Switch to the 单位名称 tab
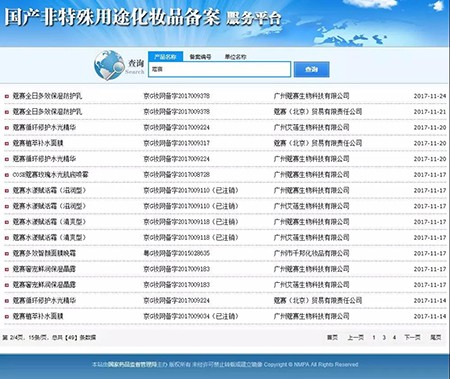The image size is (450, 379). [x=235, y=57]
